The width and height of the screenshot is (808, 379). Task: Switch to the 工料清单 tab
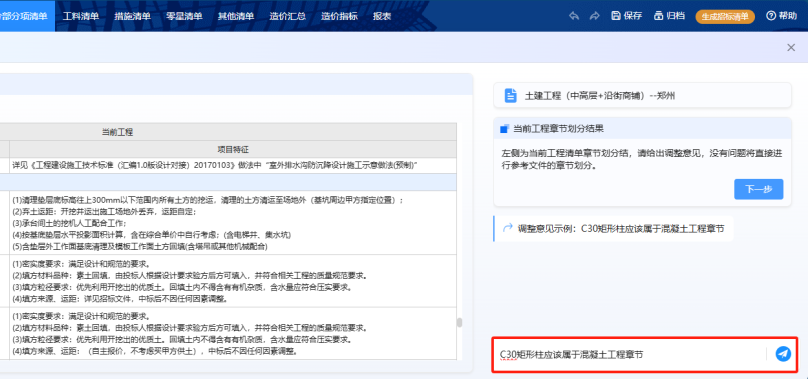(x=81, y=16)
